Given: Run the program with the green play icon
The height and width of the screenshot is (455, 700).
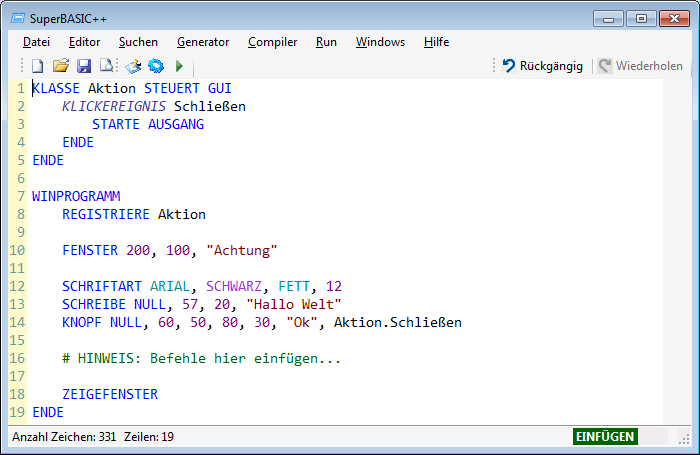Looking at the screenshot, I should (x=179, y=66).
